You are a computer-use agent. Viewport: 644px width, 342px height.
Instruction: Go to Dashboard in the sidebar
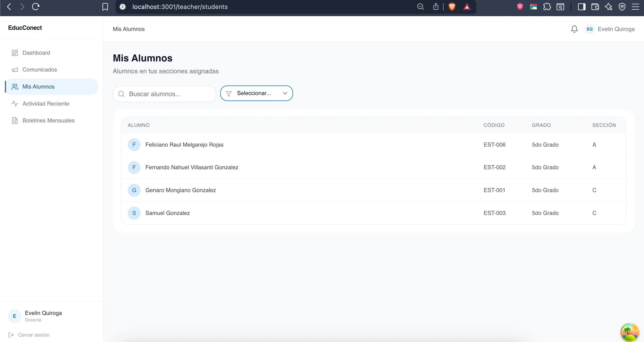pos(36,53)
